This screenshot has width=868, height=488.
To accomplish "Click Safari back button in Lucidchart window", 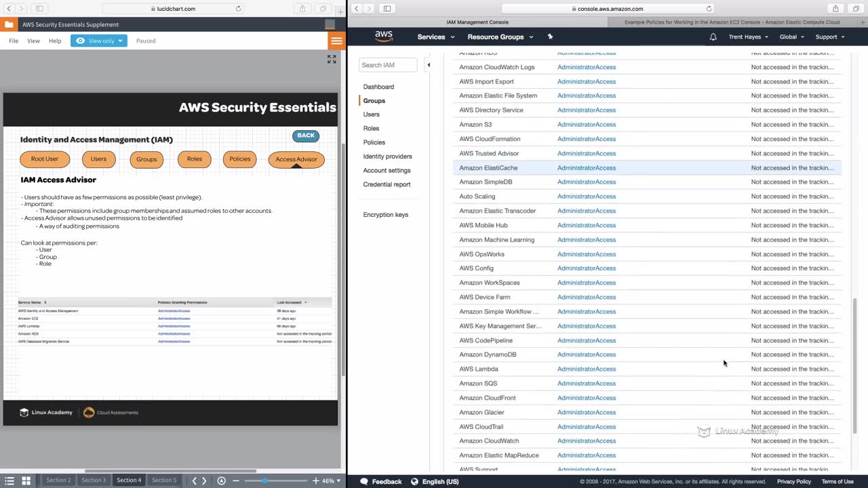I will (x=9, y=9).
